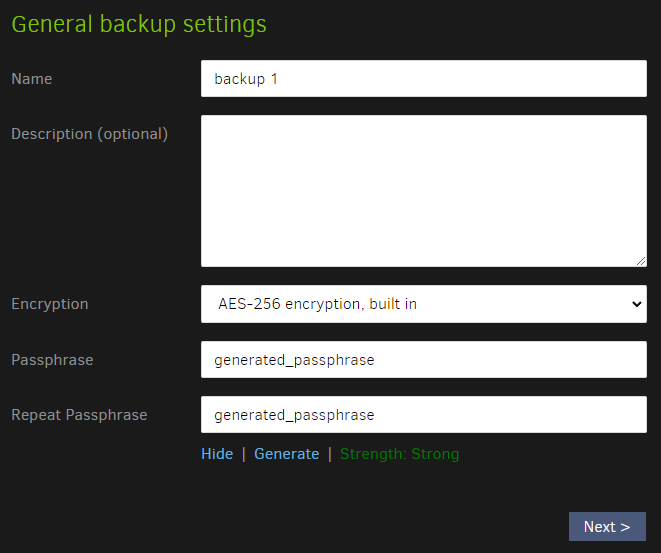Image resolution: width=661 pixels, height=553 pixels.
Task: Click the Encryption dropdown arrow
Action: pyautogui.click(x=637, y=304)
